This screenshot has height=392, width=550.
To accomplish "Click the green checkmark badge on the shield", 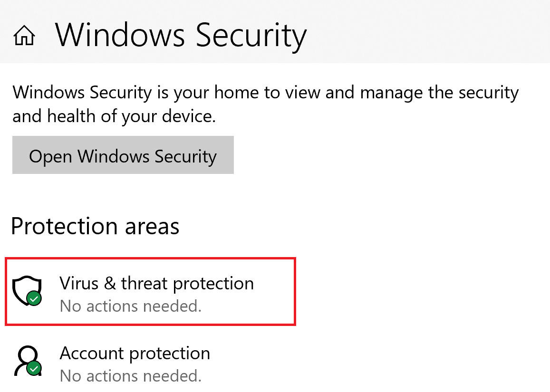I will click(x=34, y=299).
